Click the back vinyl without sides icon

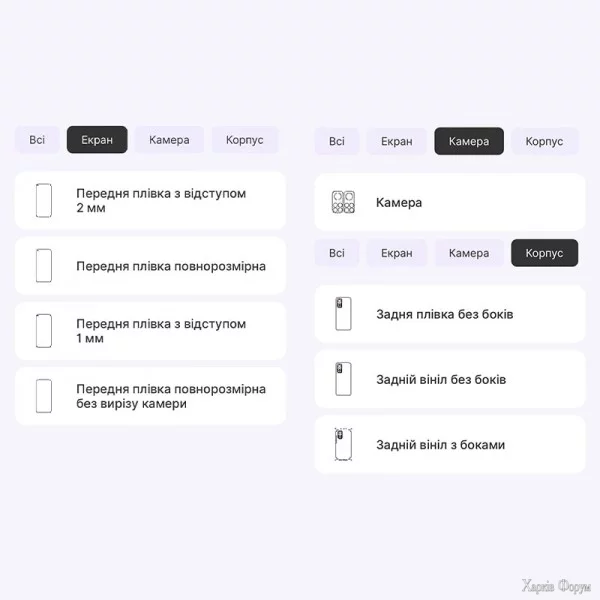coord(343,379)
